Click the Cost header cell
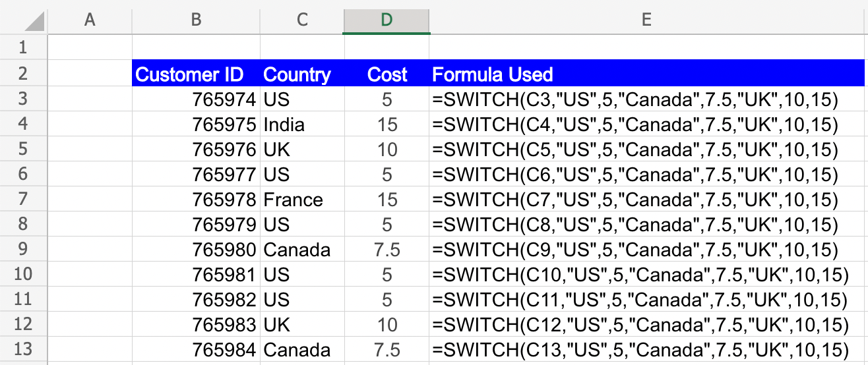Viewport: 868px width, 365px height. click(387, 74)
